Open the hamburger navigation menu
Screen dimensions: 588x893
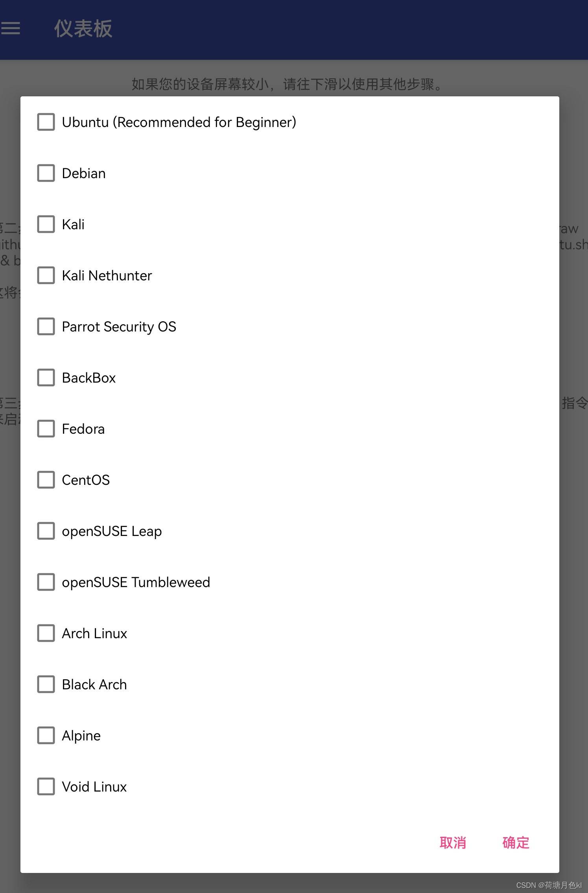pos(11,28)
